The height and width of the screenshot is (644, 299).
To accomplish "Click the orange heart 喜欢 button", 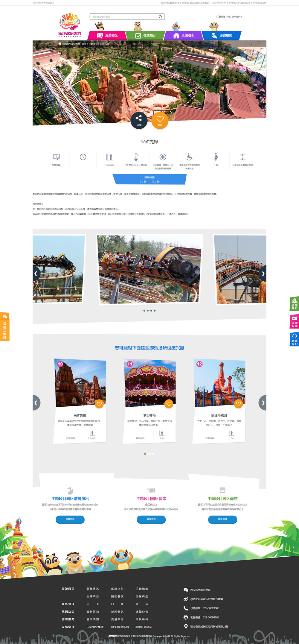I will pyautogui.click(x=160, y=121).
